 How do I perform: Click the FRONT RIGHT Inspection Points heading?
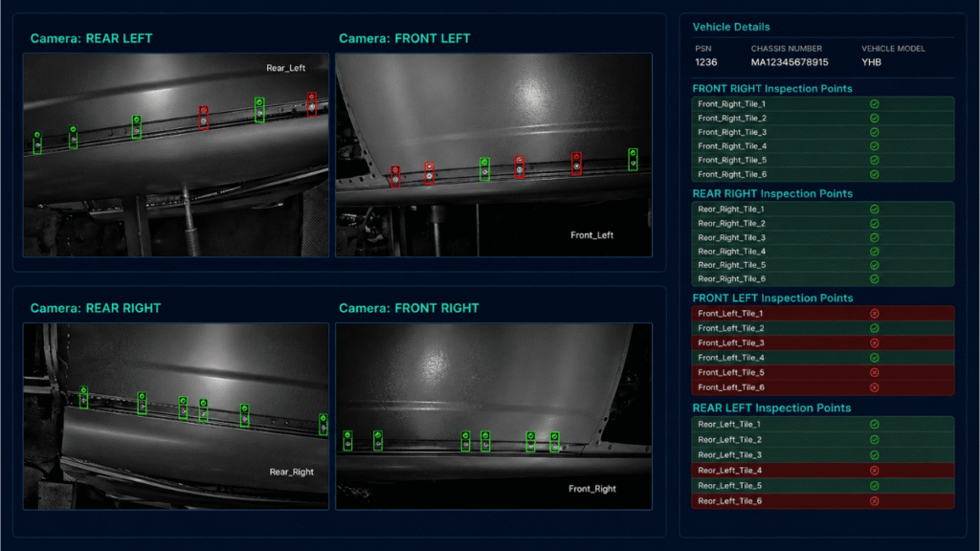[x=772, y=89]
